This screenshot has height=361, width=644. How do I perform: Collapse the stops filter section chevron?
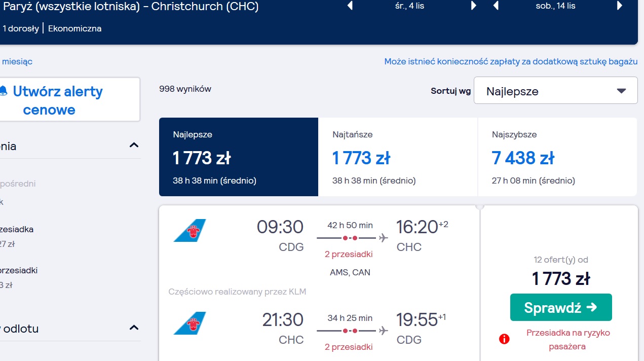click(x=134, y=146)
